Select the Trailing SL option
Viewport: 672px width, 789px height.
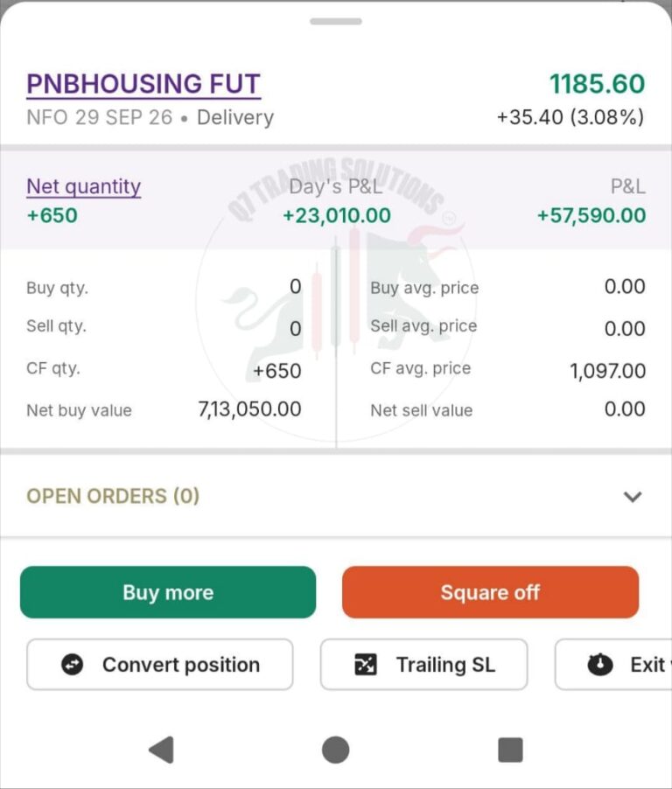point(423,664)
